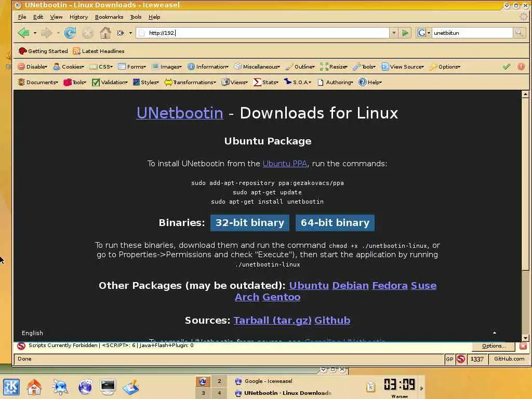The height and width of the screenshot is (399, 532).
Task: Open the Arch package link
Action: [247, 297]
